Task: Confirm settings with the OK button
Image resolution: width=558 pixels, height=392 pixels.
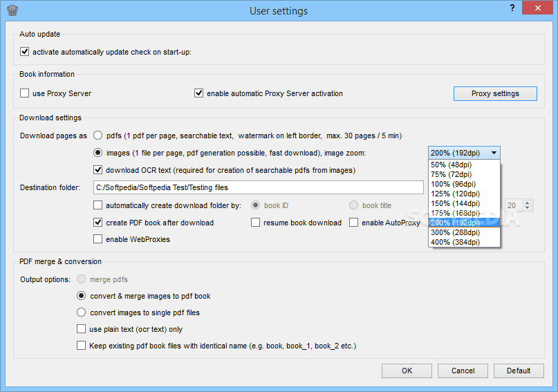Action: [407, 371]
